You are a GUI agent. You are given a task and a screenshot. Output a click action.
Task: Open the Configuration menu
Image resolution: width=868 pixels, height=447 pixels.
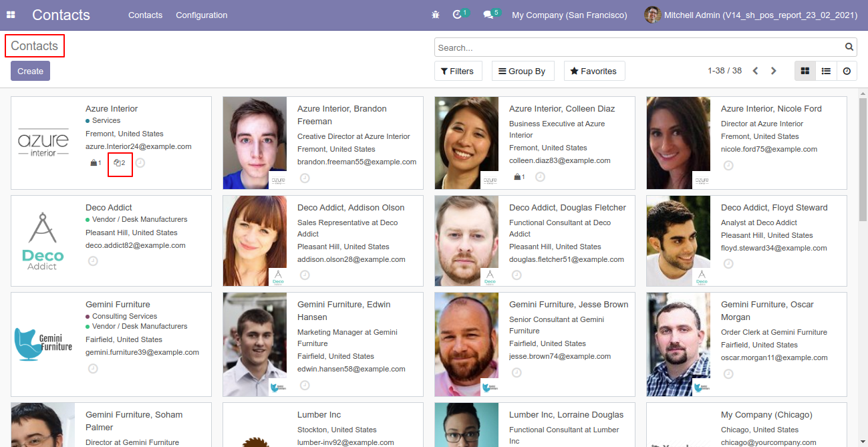tap(202, 15)
